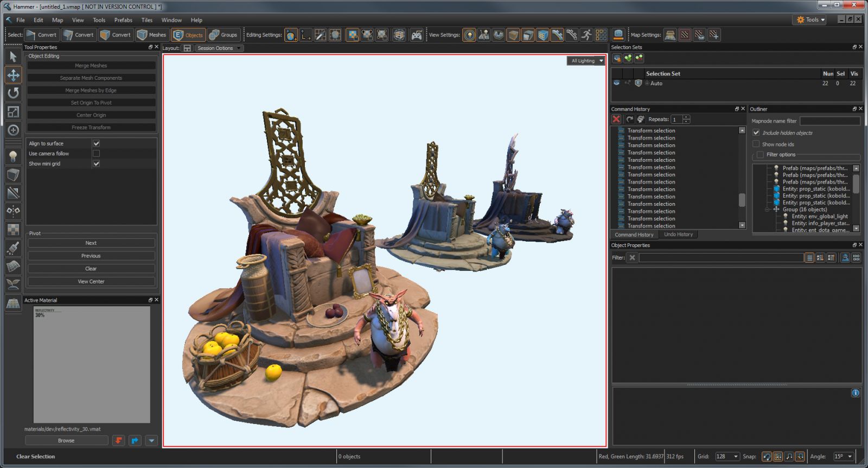
Task: Choose the Entity tool with lightbulb icon
Action: (x=13, y=156)
